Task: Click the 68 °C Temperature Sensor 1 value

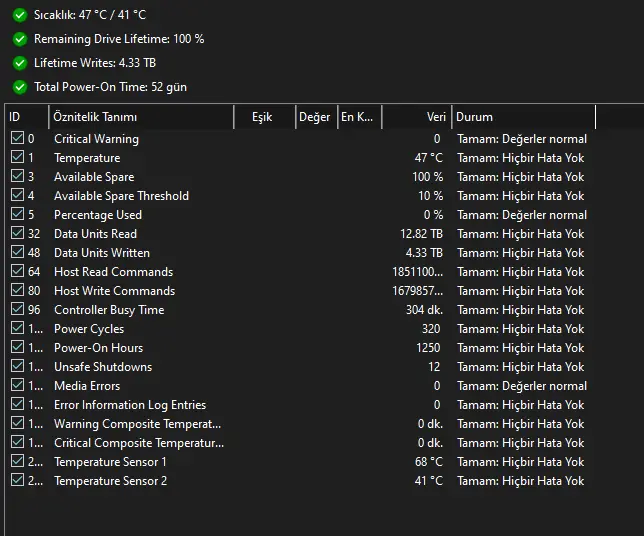Action: (x=429, y=462)
